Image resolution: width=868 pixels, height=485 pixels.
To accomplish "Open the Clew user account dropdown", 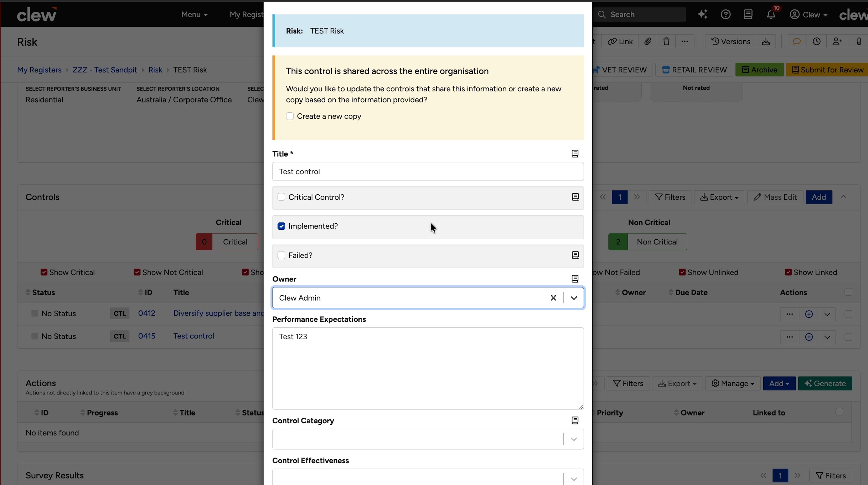I will (x=808, y=15).
